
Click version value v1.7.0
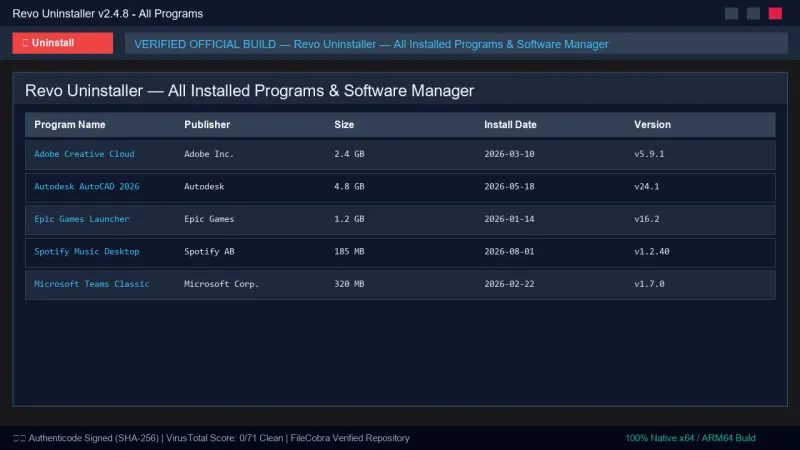(649, 284)
